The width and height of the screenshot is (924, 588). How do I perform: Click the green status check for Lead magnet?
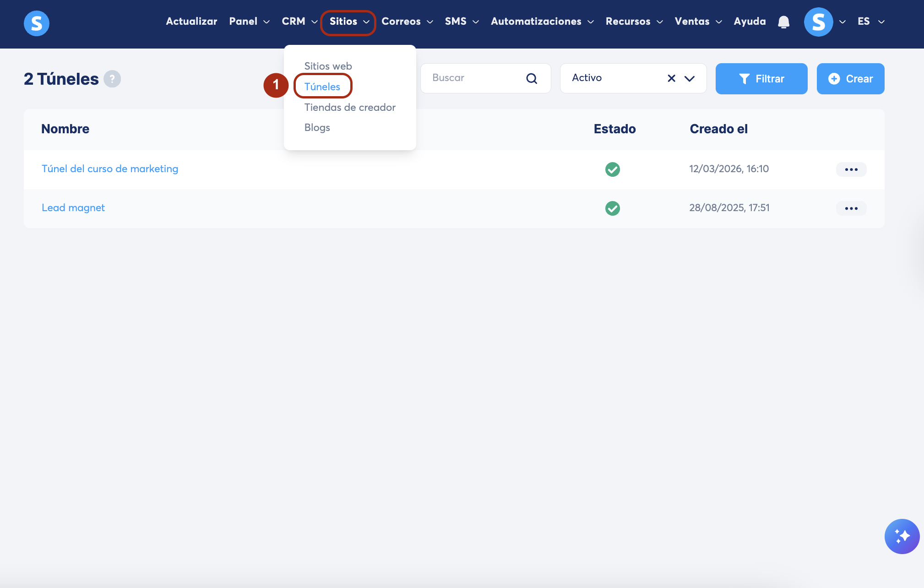point(612,208)
